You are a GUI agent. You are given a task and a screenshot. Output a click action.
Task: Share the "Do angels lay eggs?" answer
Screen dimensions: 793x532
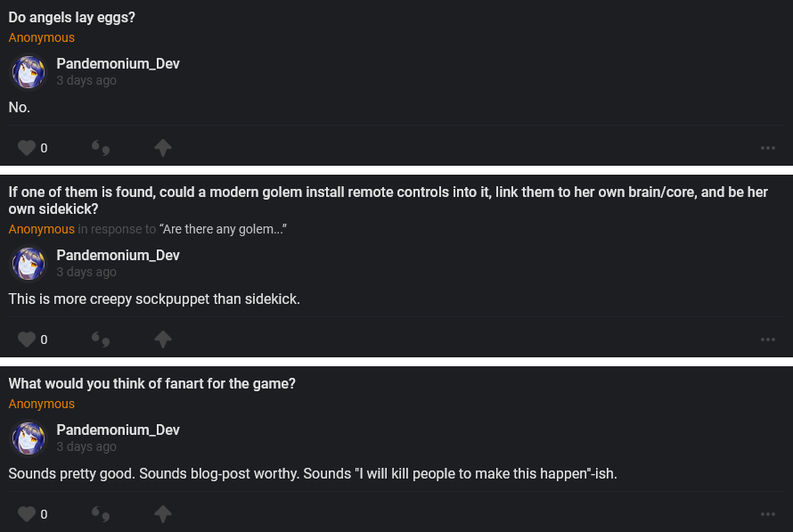(x=162, y=148)
